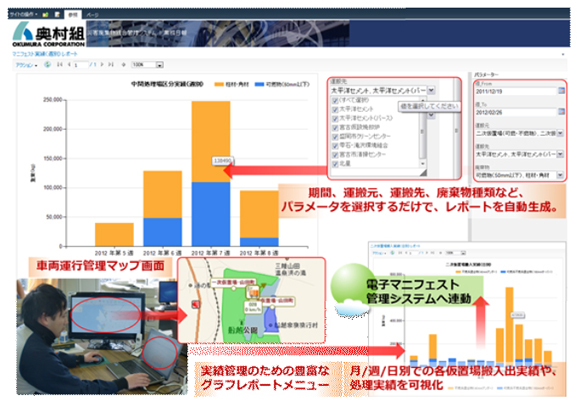580x400 pixels.
Task: Click the 一次仮置場・山田町 map label
Action: tap(233, 283)
